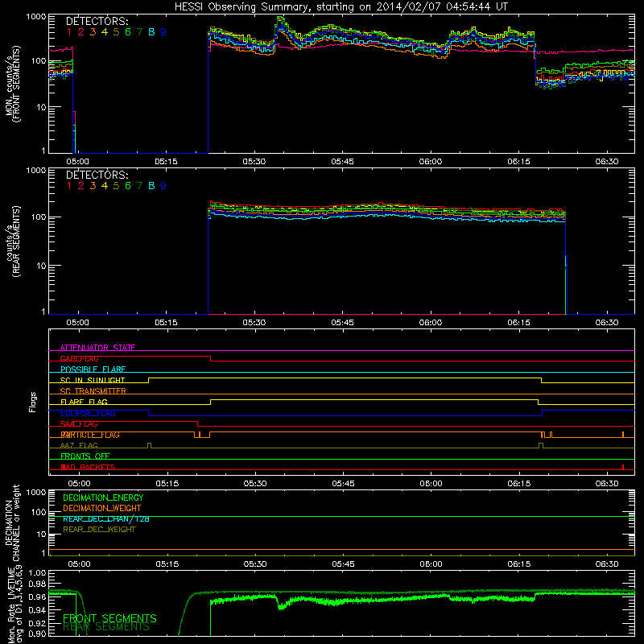Click the rear segments counts/s y-axis title
The image size is (644, 644).
point(13,241)
